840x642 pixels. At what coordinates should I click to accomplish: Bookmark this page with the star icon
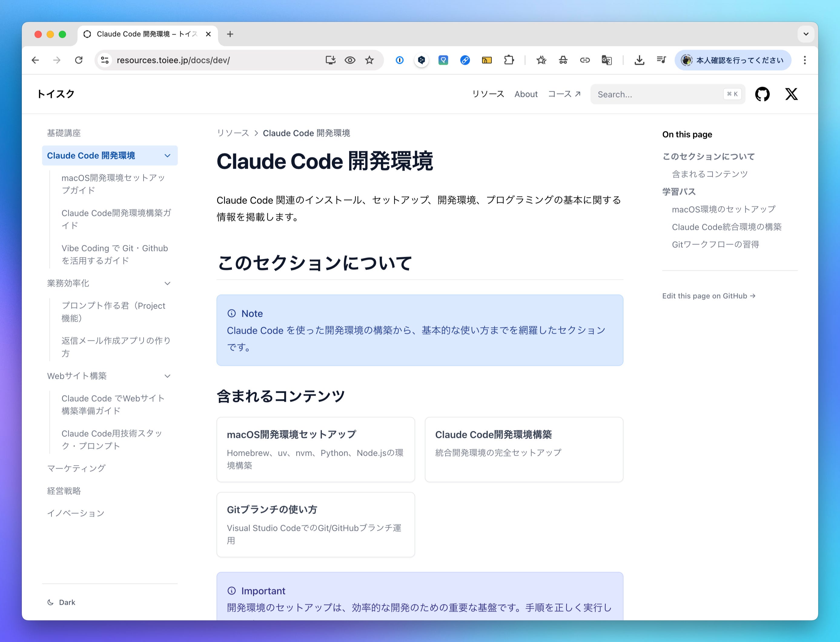369,60
